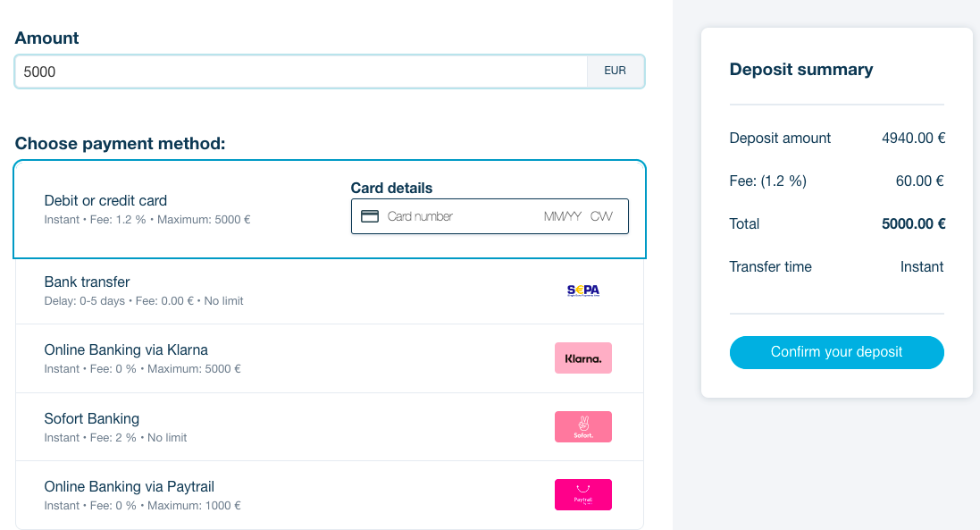Click the Card details label

(391, 188)
